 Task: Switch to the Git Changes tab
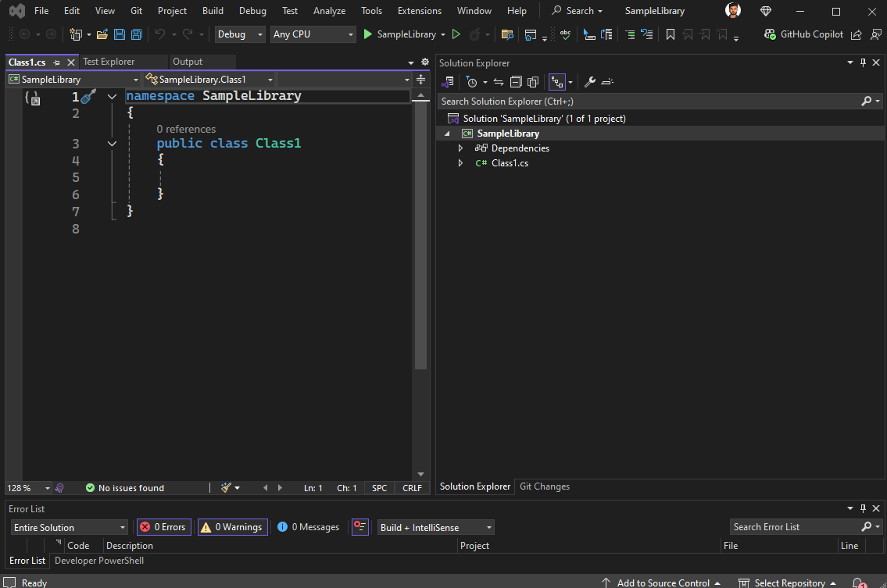point(544,486)
